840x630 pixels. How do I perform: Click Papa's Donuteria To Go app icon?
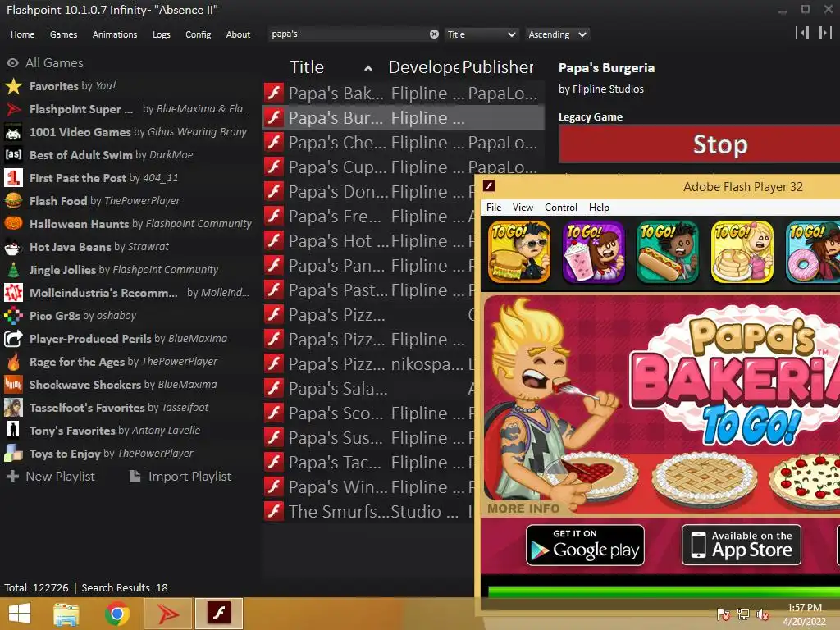813,252
